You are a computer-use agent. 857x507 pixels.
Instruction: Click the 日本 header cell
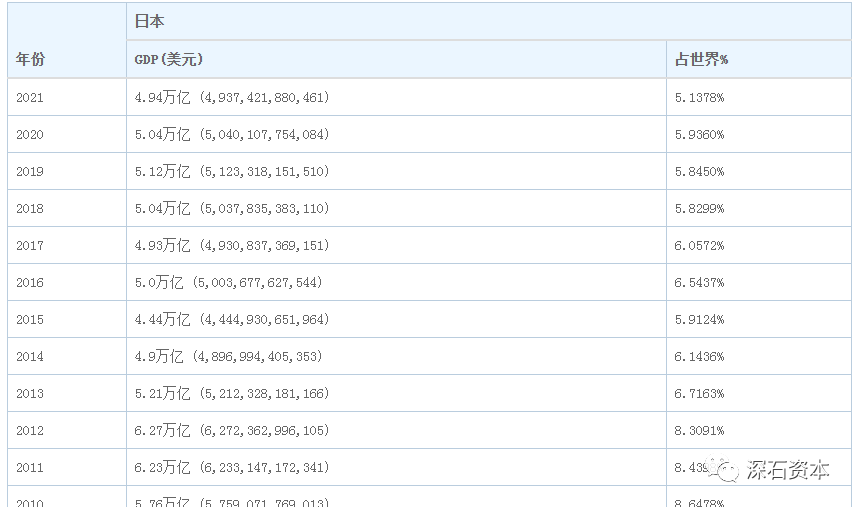pos(489,22)
